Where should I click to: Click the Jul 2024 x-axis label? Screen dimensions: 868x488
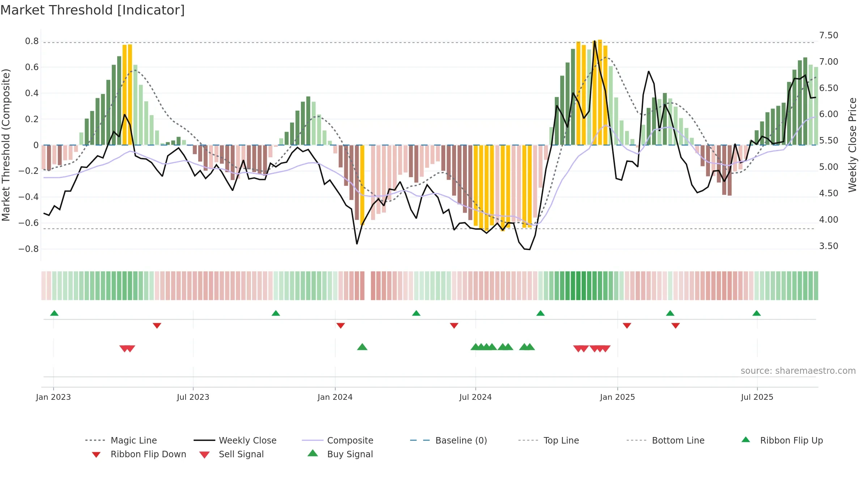[476, 397]
